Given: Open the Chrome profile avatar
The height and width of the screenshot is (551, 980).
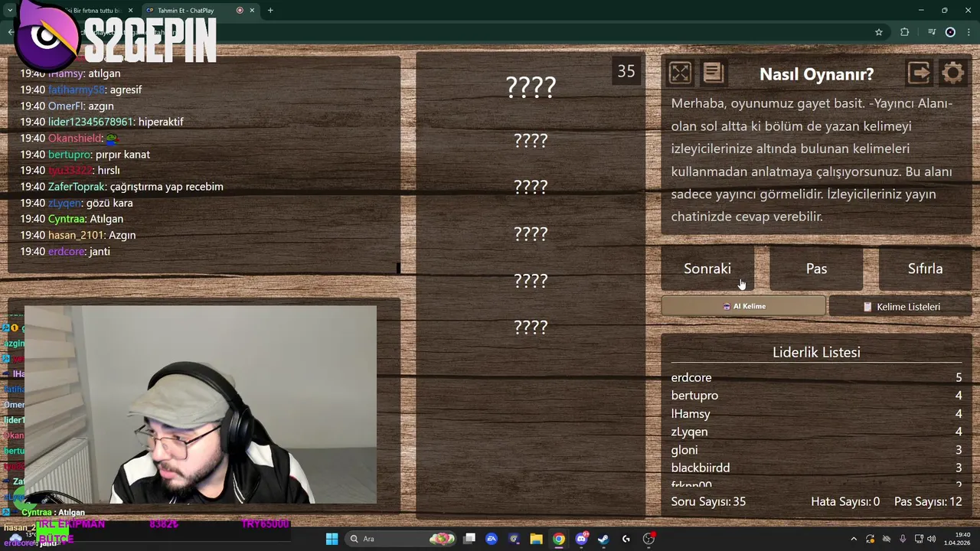Looking at the screenshot, I should [950, 32].
